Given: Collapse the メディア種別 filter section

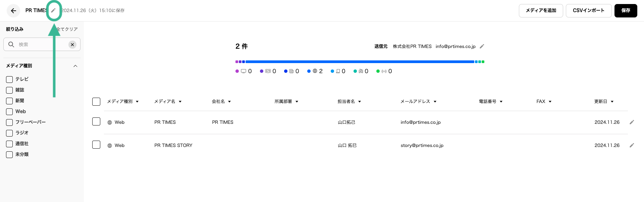Looking at the screenshot, I should coord(75,66).
